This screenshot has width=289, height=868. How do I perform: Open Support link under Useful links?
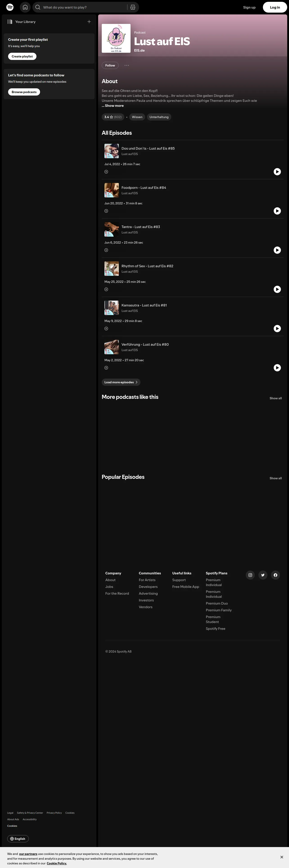coord(179,580)
